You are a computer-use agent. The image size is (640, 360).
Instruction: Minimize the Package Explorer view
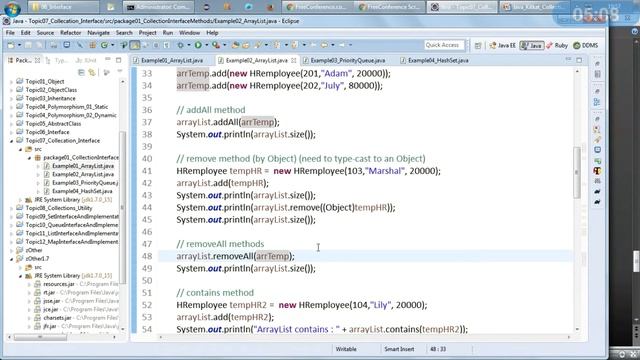pyautogui.click(x=107, y=60)
